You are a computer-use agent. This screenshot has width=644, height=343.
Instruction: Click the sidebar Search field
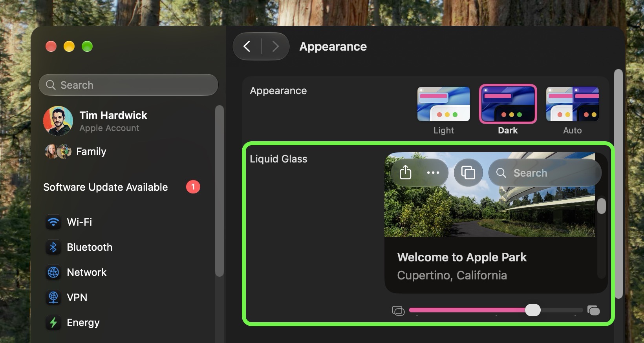coord(128,85)
